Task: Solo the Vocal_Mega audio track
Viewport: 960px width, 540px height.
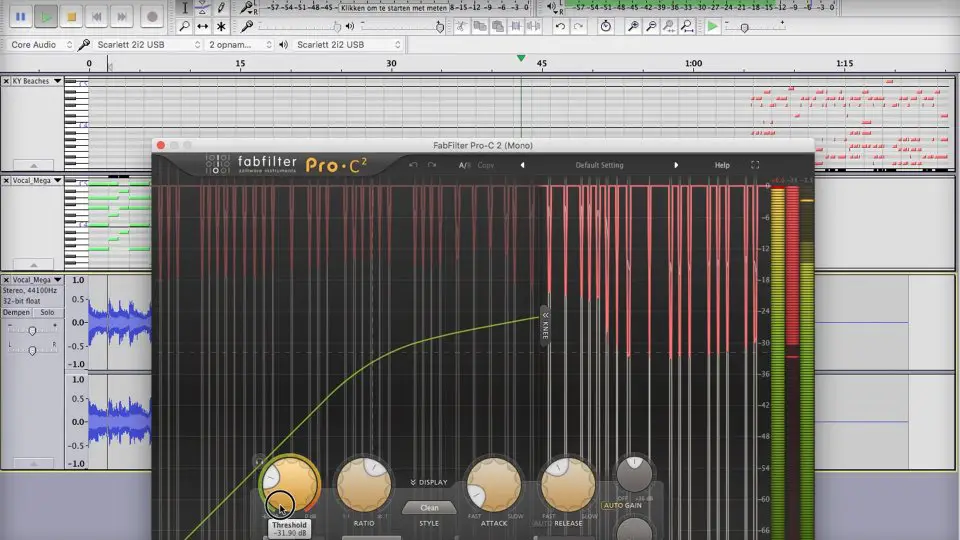Action: click(47, 312)
